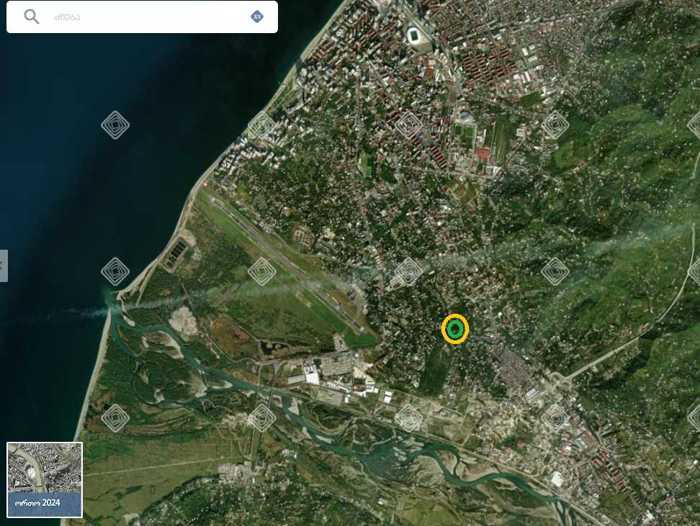
Task: Click the rectangular basin beside the shoreline
Action: (174, 251)
